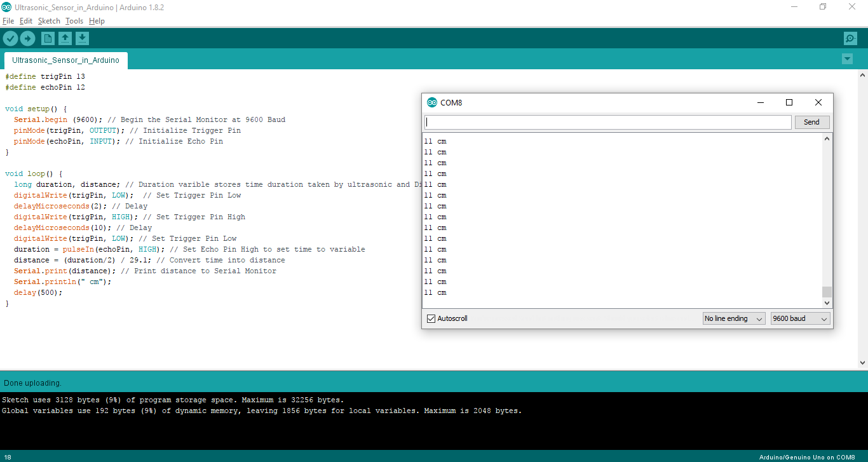This screenshot has height=462, width=868.
Task: Click the Verify sketch checkmark icon
Action: [x=10, y=39]
